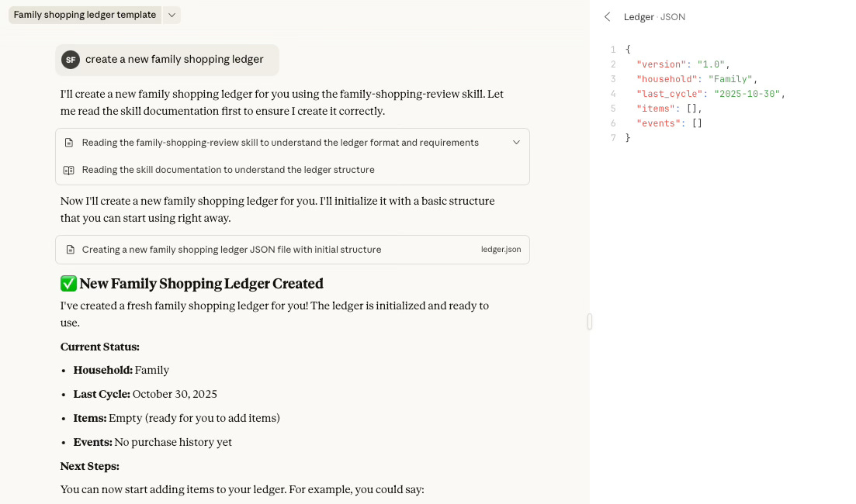Click line number 1 in the code view

pos(612,49)
